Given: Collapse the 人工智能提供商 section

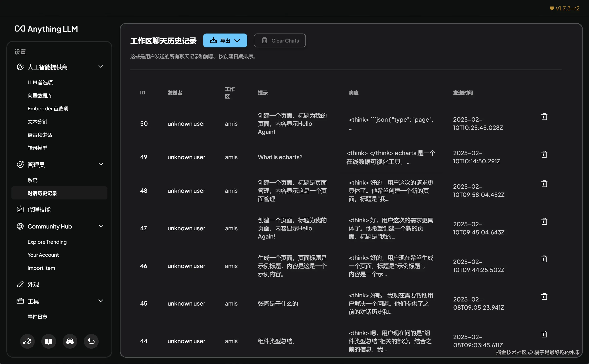Looking at the screenshot, I should pos(101,67).
